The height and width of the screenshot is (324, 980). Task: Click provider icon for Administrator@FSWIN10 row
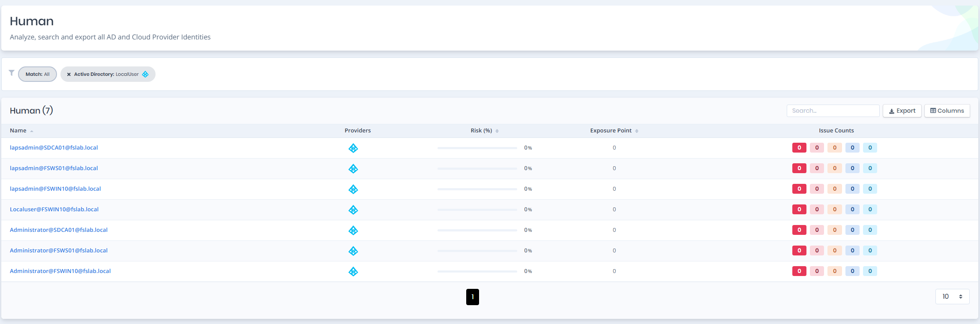[x=353, y=272]
